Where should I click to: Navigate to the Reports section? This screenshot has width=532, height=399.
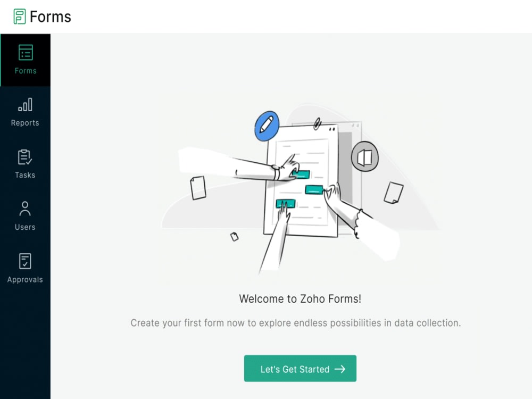(25, 112)
